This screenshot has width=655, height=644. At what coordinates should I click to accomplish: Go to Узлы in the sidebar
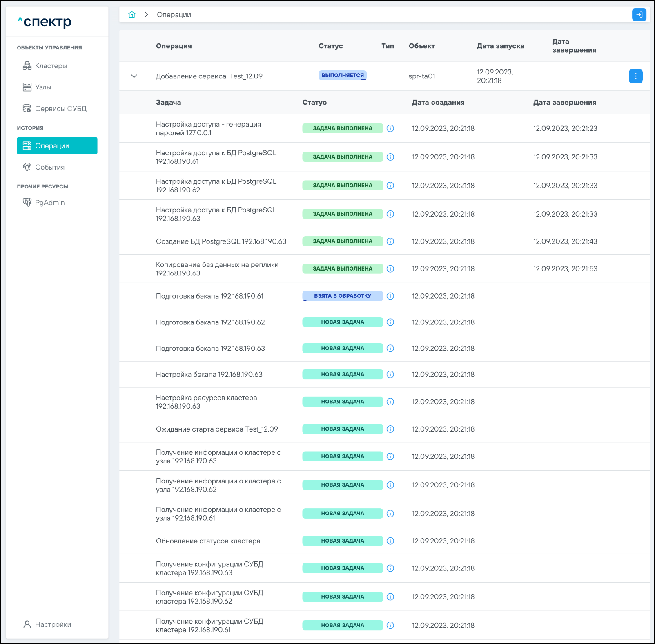pyautogui.click(x=43, y=87)
